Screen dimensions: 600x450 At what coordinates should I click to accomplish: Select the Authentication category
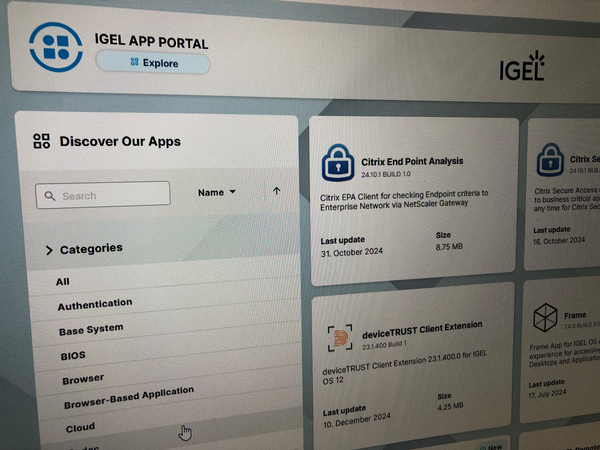pos(94,304)
